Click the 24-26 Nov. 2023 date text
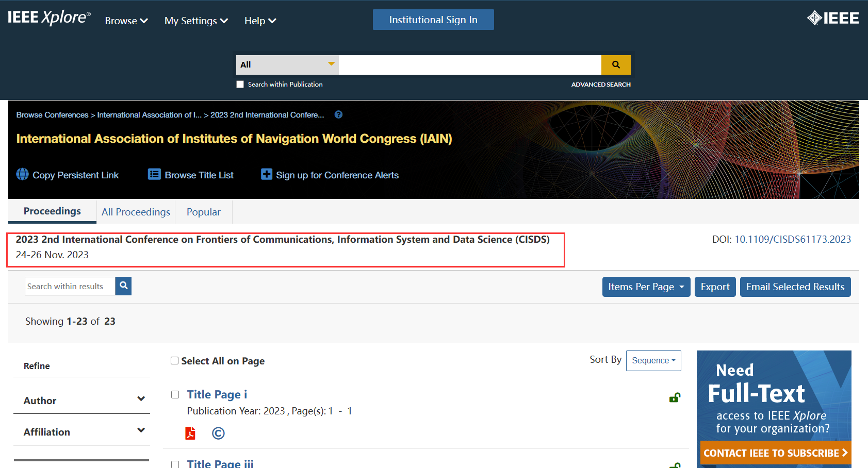Image resolution: width=868 pixels, height=468 pixels. point(52,255)
